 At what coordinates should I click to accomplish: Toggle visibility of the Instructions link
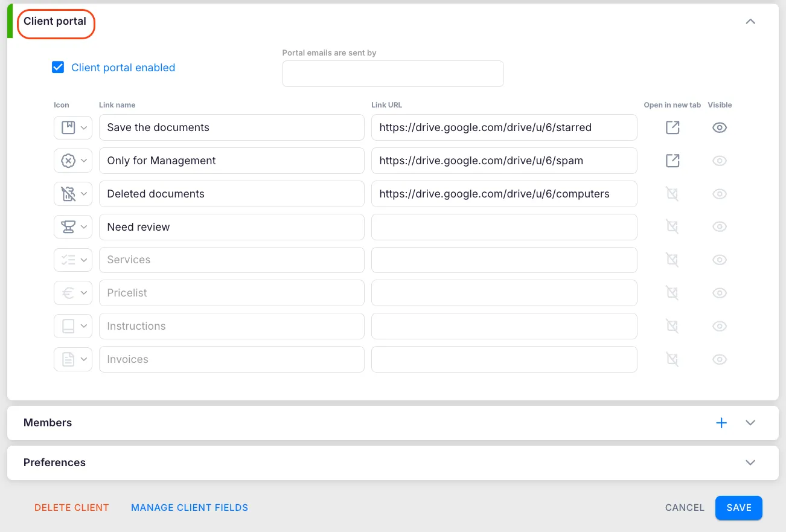click(719, 326)
